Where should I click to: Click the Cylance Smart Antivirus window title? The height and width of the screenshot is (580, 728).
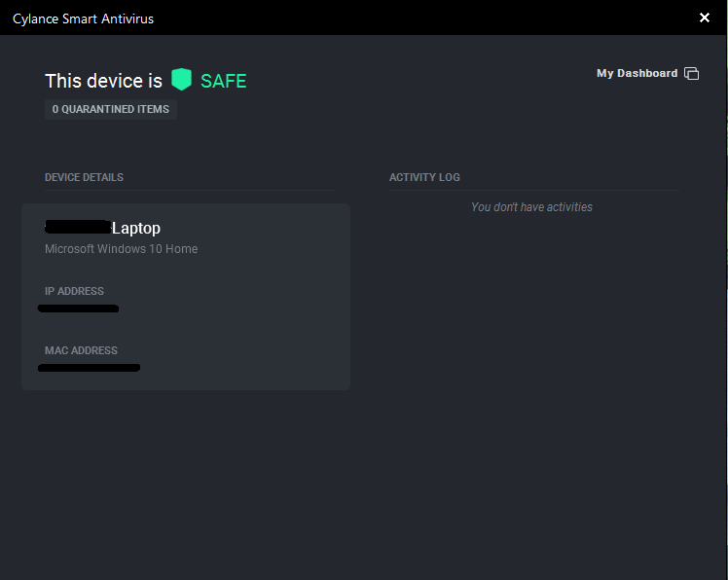[83, 18]
